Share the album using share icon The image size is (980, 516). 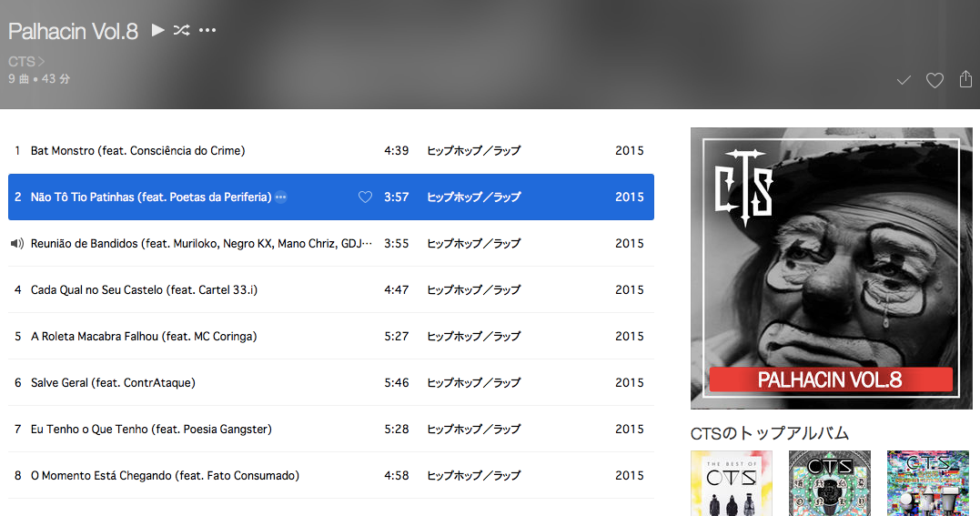[965, 79]
